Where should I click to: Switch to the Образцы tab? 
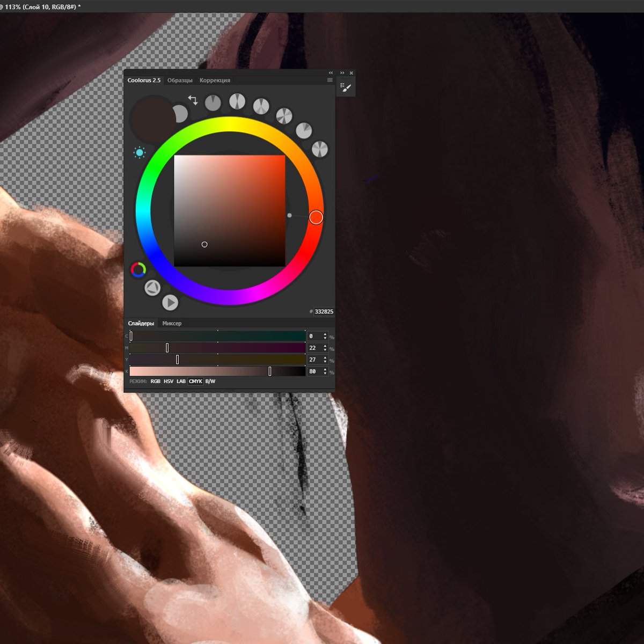coord(180,80)
